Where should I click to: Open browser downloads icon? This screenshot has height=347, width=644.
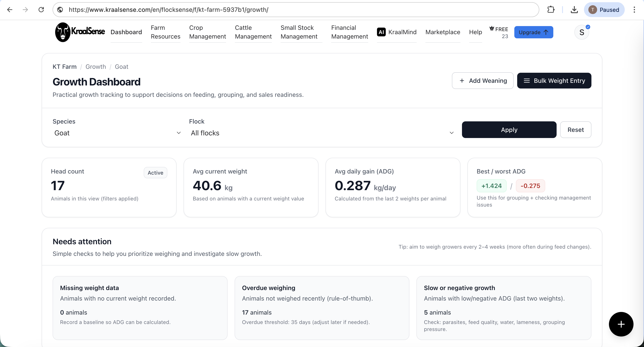(x=574, y=10)
